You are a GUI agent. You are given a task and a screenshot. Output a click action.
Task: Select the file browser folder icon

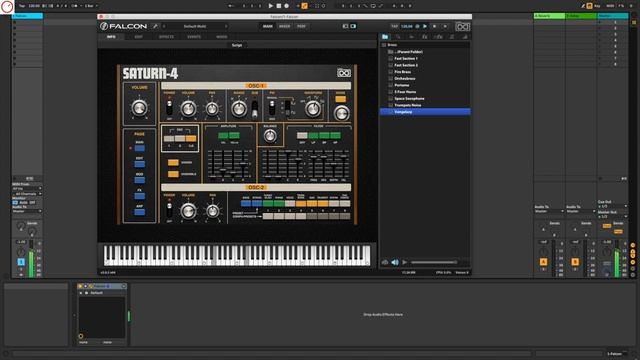(x=385, y=37)
